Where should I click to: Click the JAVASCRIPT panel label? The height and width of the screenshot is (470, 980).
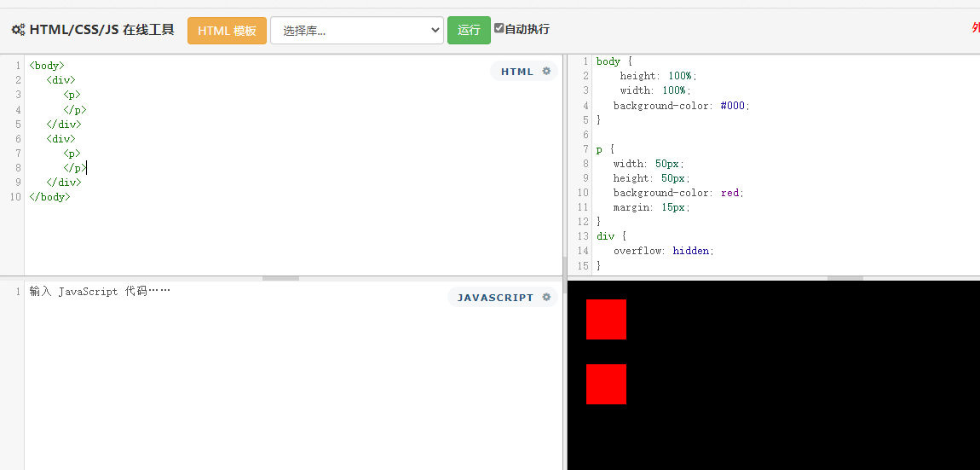point(495,298)
